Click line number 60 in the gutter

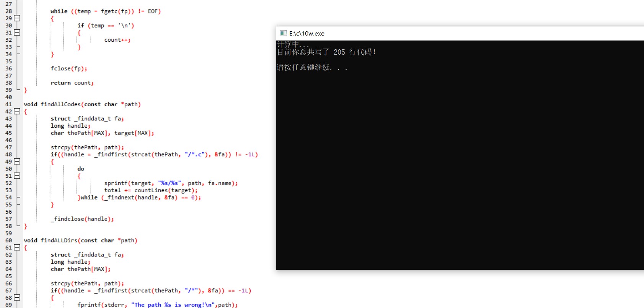(x=8, y=240)
